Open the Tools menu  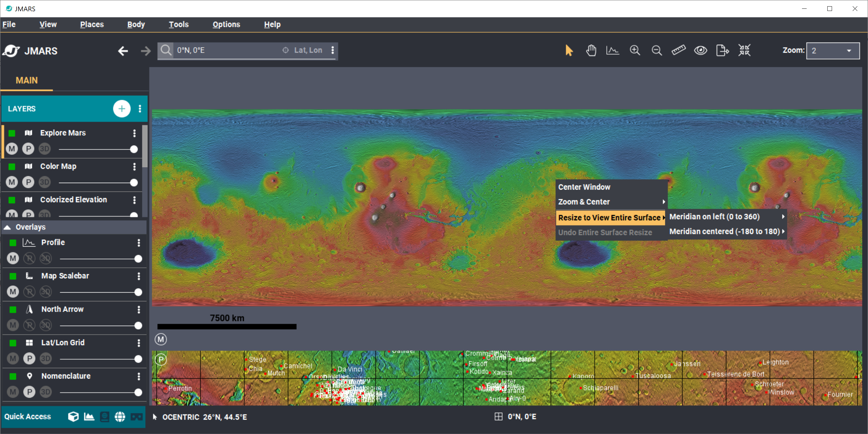pos(179,24)
